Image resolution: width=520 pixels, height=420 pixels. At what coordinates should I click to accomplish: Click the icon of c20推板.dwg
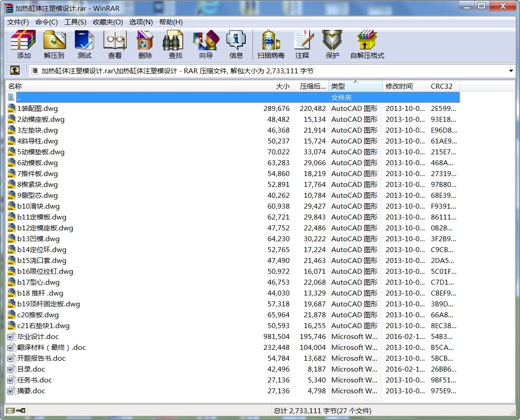tap(11, 315)
